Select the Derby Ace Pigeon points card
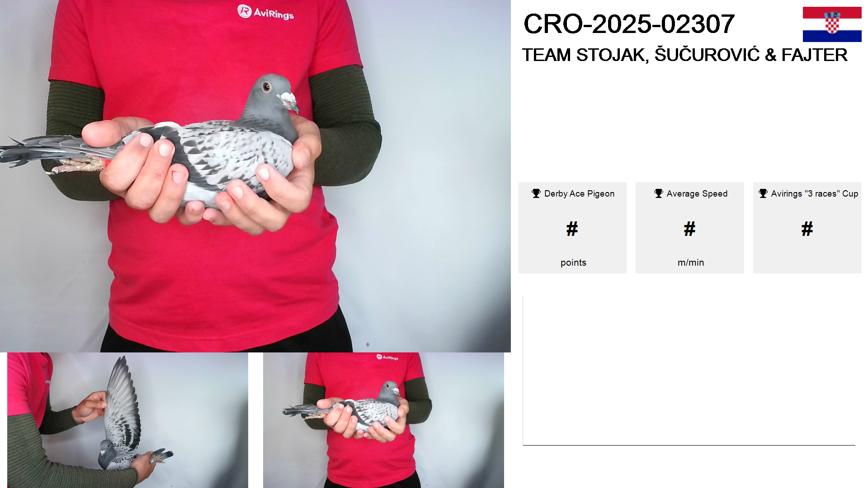 click(572, 228)
